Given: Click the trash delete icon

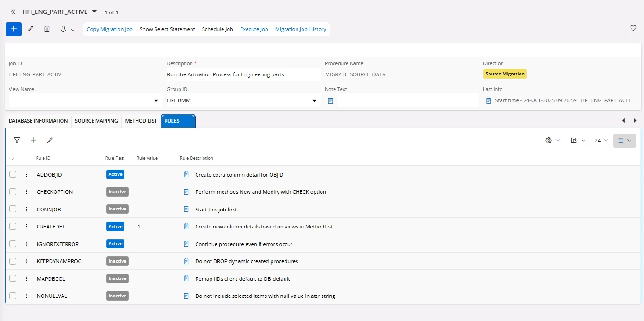Looking at the screenshot, I should (47, 29).
